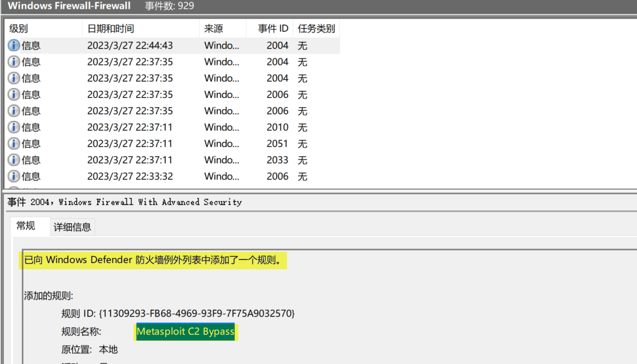The height and width of the screenshot is (364, 637).
Task: Click the highlighted rule-added message line
Action: click(x=152, y=260)
